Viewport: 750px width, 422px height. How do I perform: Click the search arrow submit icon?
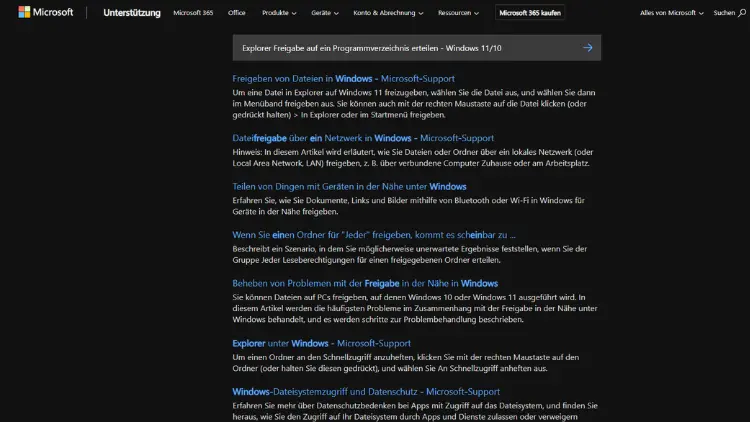(588, 48)
